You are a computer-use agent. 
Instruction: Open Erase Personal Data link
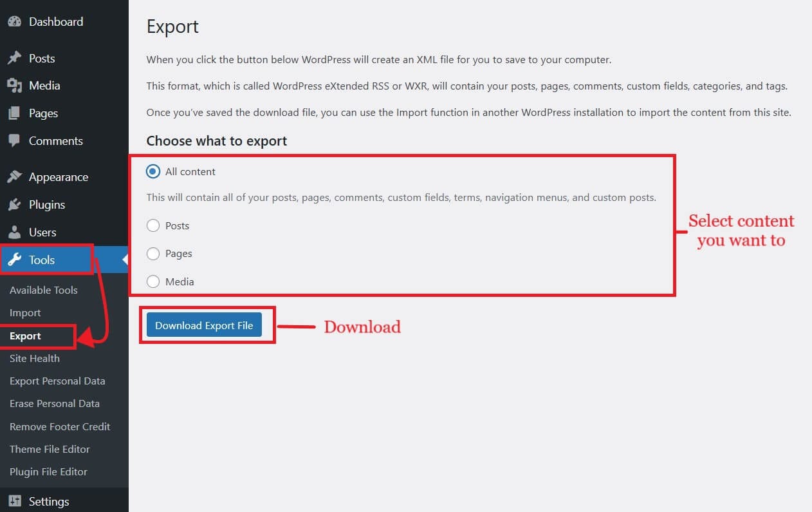55,403
